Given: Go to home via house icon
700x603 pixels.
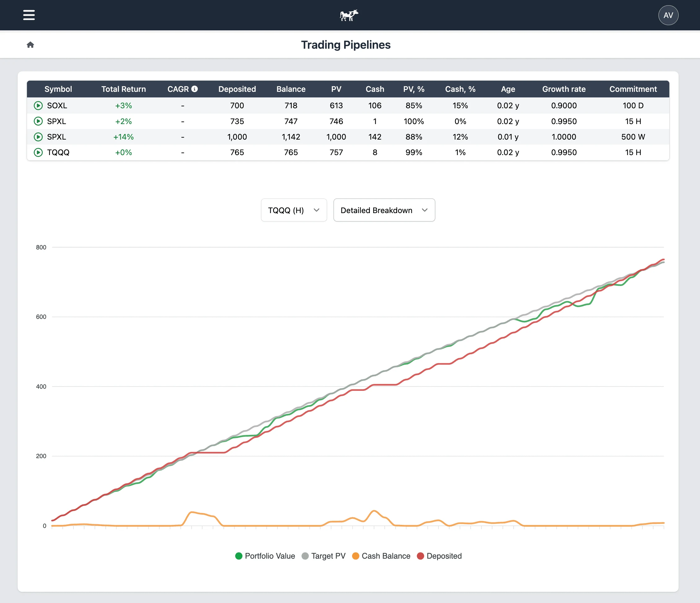Looking at the screenshot, I should click(30, 45).
